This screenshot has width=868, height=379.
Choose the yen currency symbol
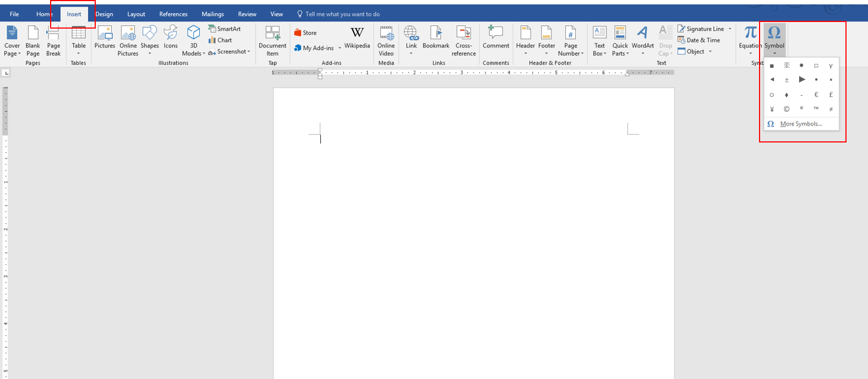pos(772,109)
